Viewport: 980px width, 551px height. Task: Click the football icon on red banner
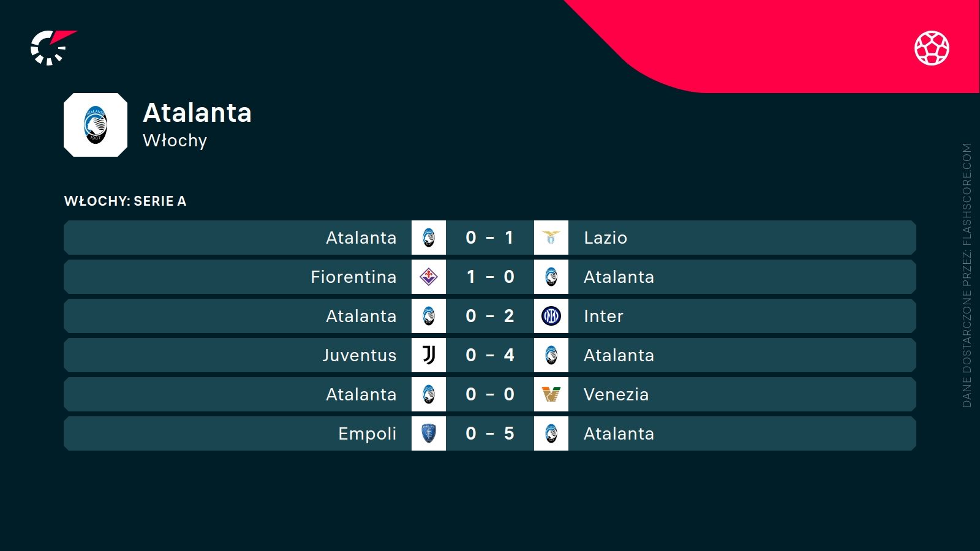coord(932,48)
